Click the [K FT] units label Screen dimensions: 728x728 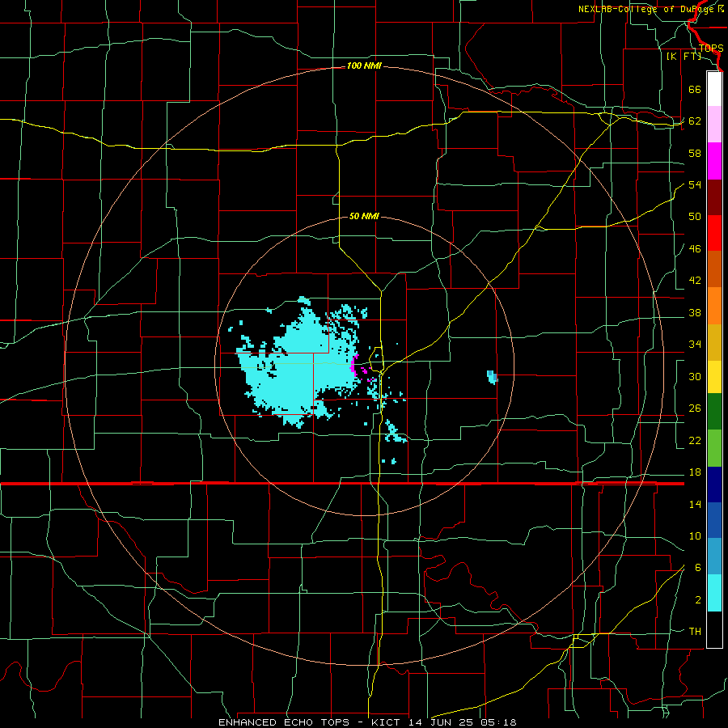coord(684,57)
